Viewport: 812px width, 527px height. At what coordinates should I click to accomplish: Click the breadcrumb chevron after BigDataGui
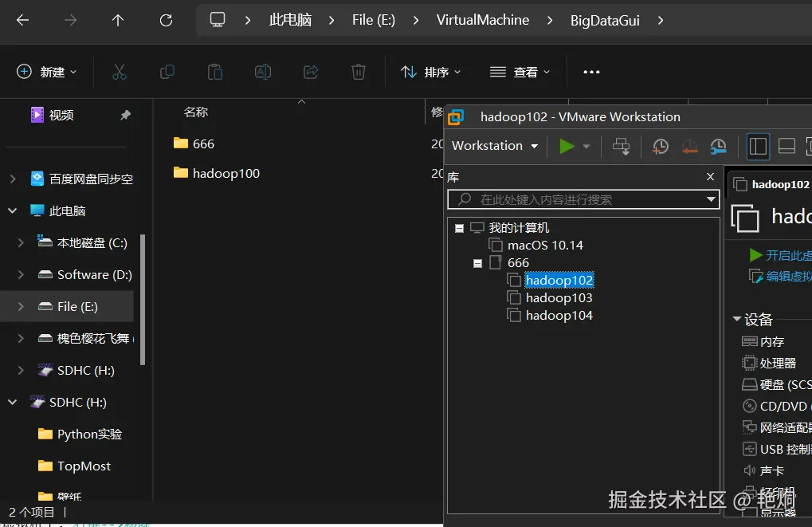coord(661,20)
